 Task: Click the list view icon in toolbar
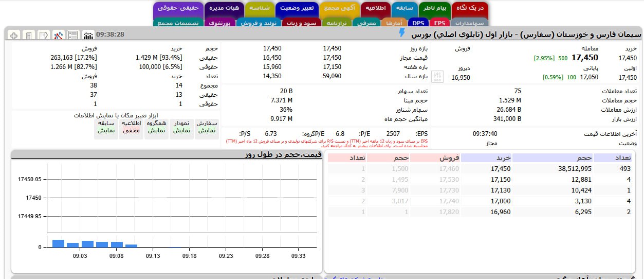pos(73,35)
